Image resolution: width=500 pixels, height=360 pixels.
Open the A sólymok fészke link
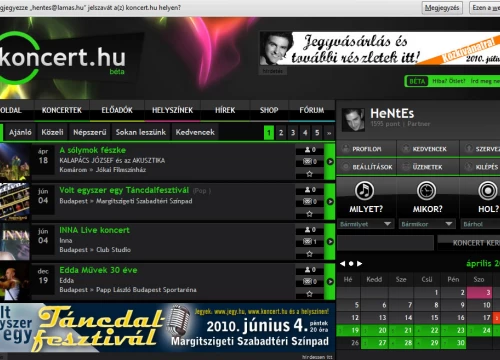pyautogui.click(x=93, y=150)
